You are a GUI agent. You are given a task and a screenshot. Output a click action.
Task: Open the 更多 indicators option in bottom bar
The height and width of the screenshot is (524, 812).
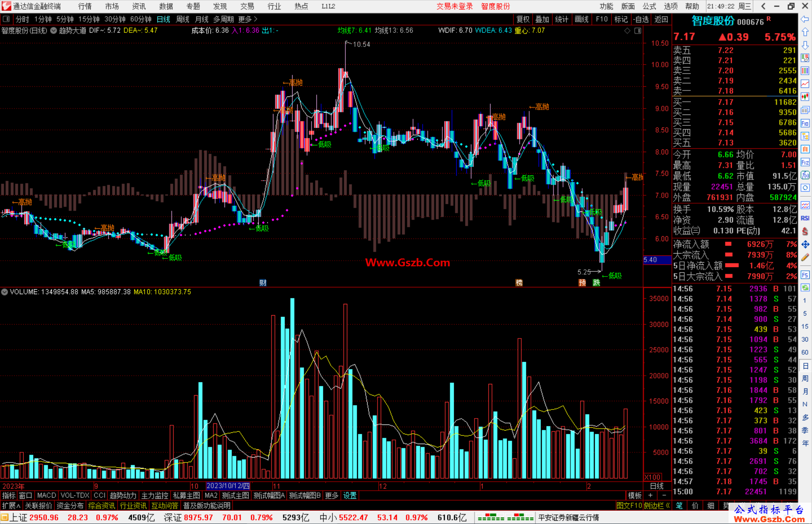(x=332, y=495)
